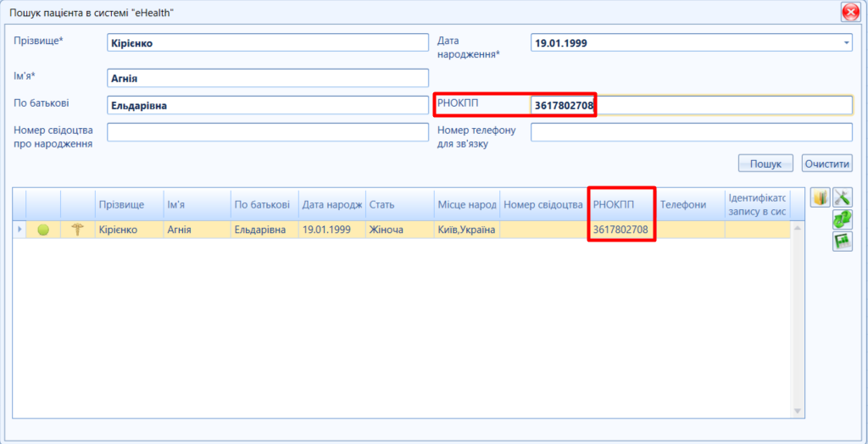
Task: Click into the РНОКПП input field
Action: tap(692, 105)
